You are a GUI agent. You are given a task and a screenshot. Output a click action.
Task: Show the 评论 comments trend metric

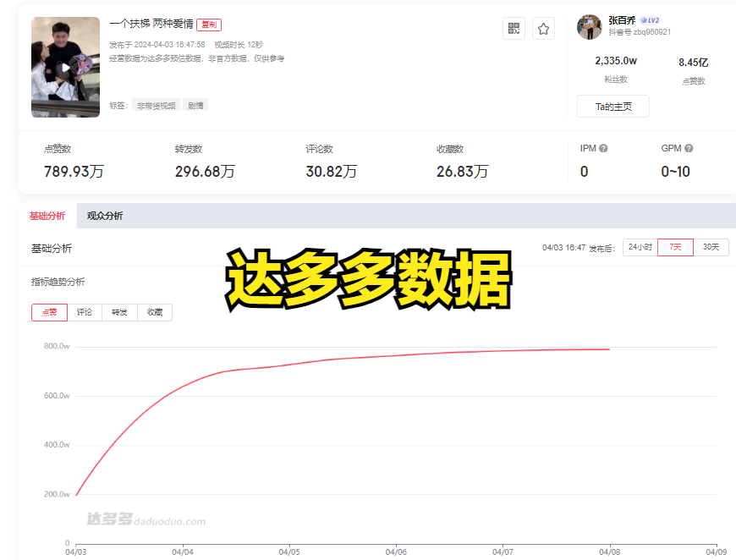[85, 312]
